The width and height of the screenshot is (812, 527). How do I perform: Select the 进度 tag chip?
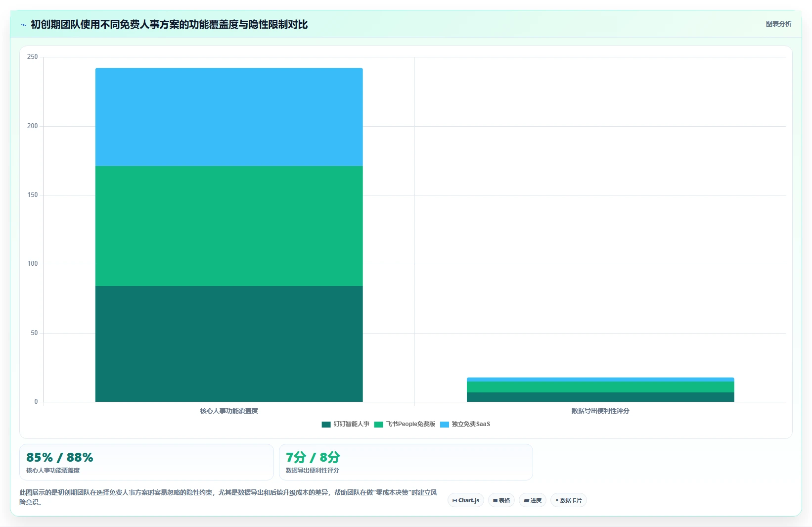[533, 500]
